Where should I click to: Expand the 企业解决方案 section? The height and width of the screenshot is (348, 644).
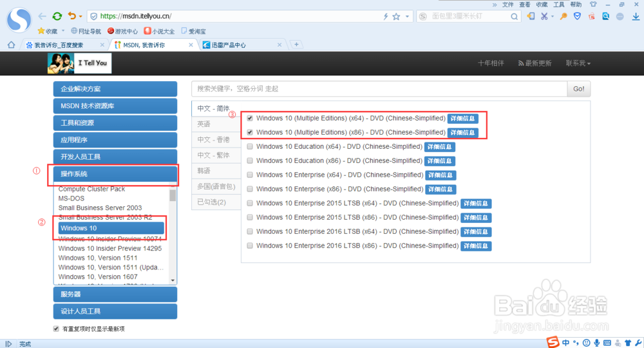click(115, 89)
